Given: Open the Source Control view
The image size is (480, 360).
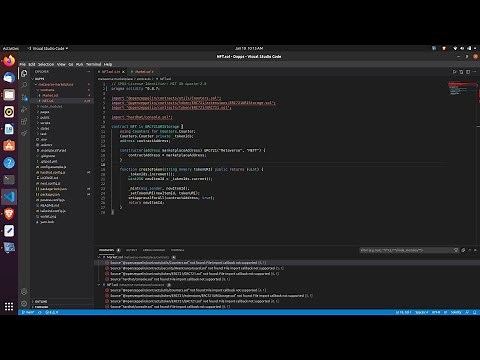Looking at the screenshot, I should click(x=24, y=97).
